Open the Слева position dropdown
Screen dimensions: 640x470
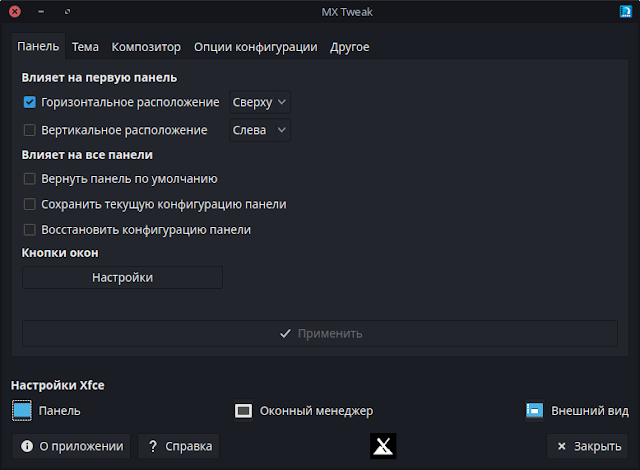pos(260,130)
